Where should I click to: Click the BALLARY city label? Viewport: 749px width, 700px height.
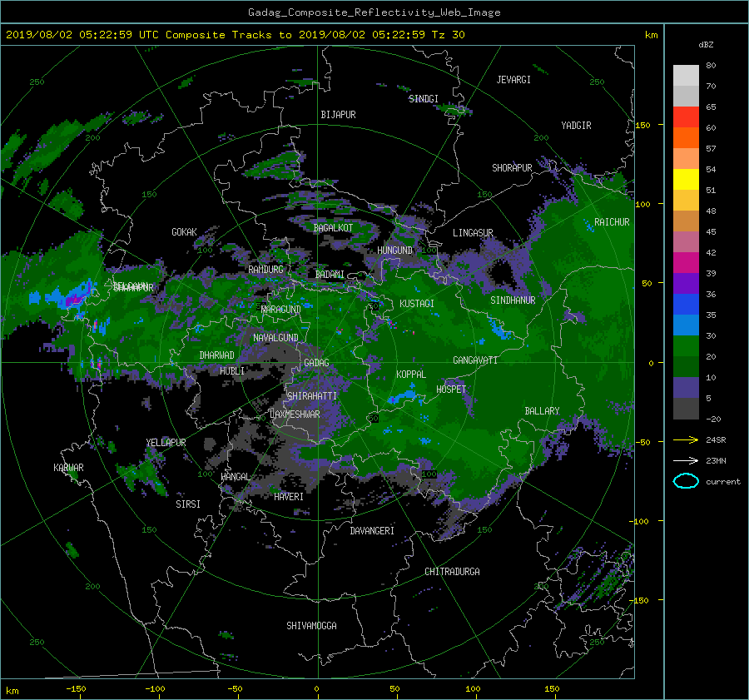pyautogui.click(x=542, y=411)
